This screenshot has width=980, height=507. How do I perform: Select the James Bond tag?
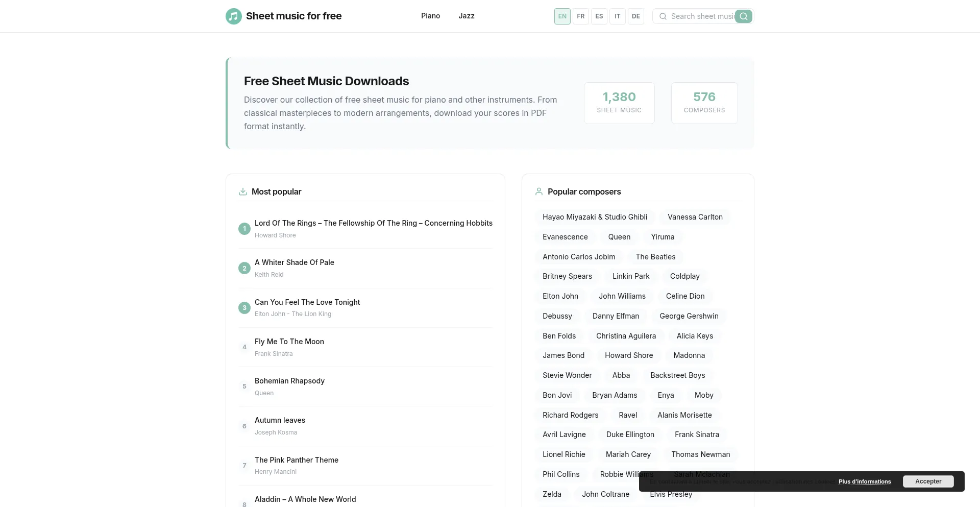click(563, 355)
